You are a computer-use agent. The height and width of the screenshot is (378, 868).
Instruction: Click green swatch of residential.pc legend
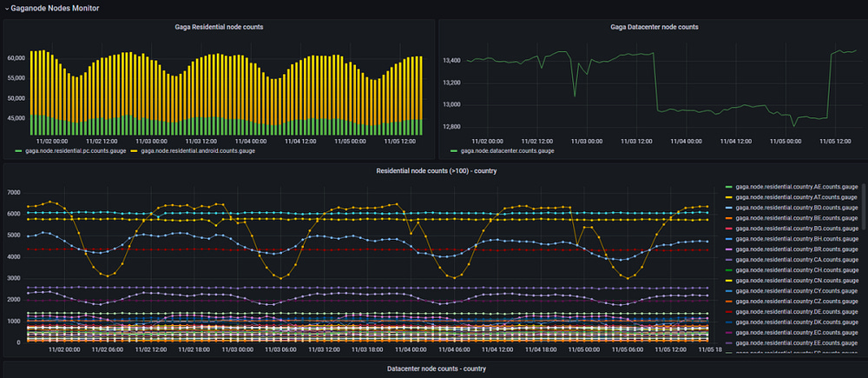pyautogui.click(x=19, y=150)
